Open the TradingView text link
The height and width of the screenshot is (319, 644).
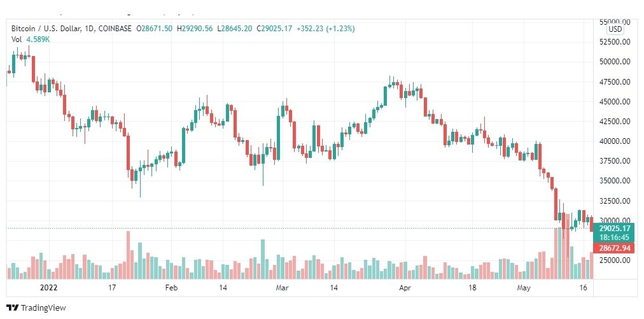(43, 308)
